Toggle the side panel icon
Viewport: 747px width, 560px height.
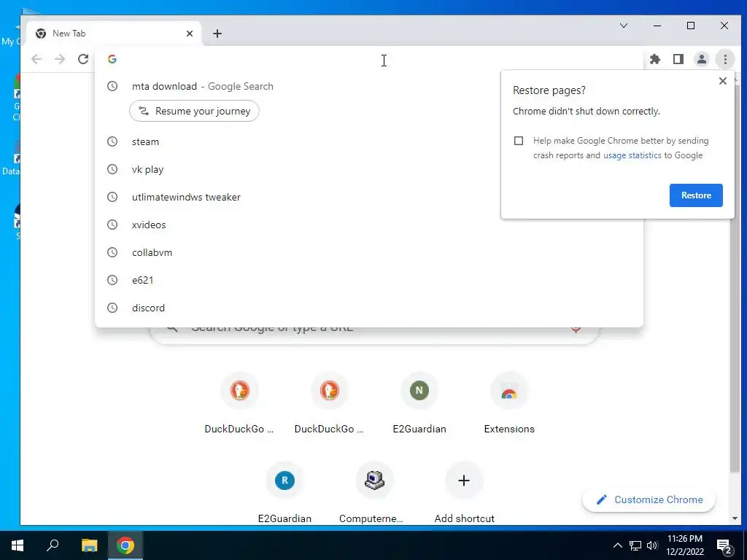tap(678, 59)
